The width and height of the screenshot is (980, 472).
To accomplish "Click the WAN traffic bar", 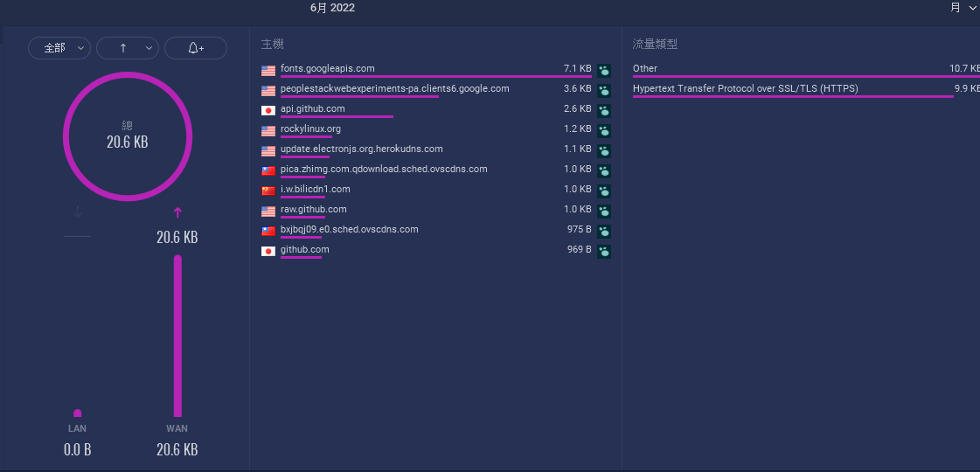I will pyautogui.click(x=177, y=336).
